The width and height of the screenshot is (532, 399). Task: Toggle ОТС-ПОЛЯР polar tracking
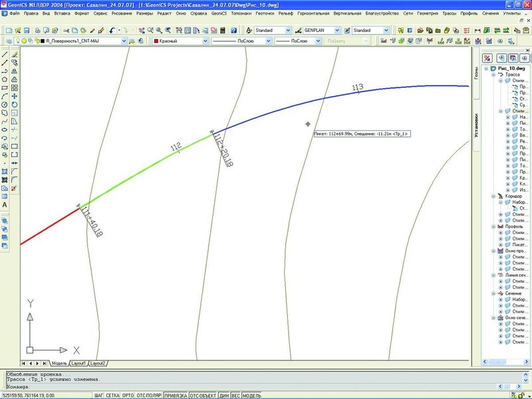pyautogui.click(x=149, y=396)
